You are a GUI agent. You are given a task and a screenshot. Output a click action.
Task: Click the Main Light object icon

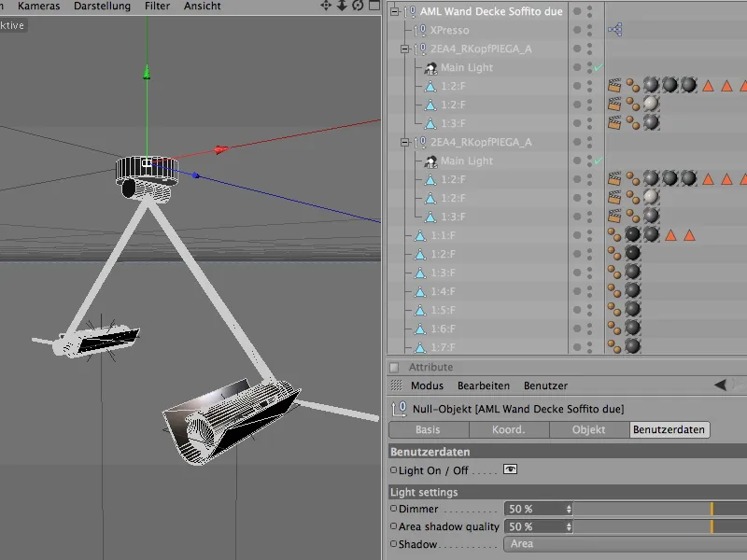(431, 67)
